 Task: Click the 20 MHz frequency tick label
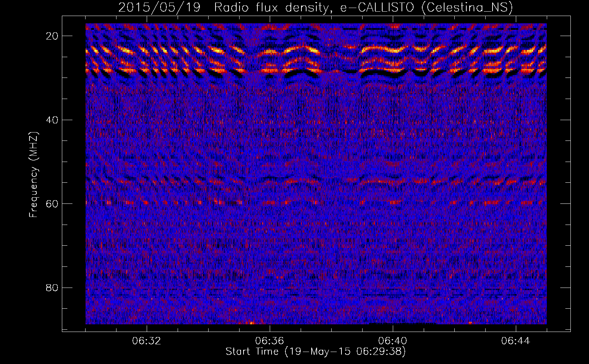(x=52, y=36)
